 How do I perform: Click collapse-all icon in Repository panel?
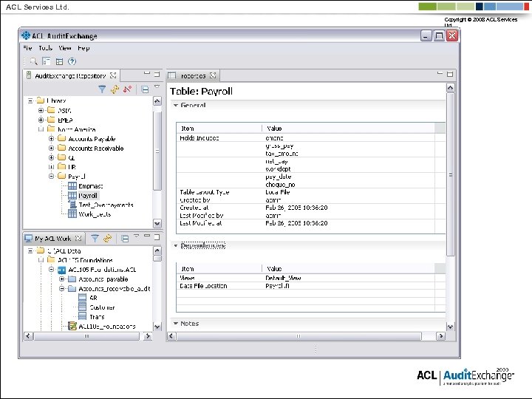click(145, 89)
